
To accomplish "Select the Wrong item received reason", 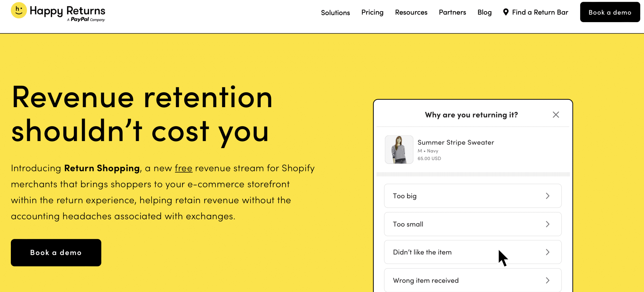I will pyautogui.click(x=473, y=280).
